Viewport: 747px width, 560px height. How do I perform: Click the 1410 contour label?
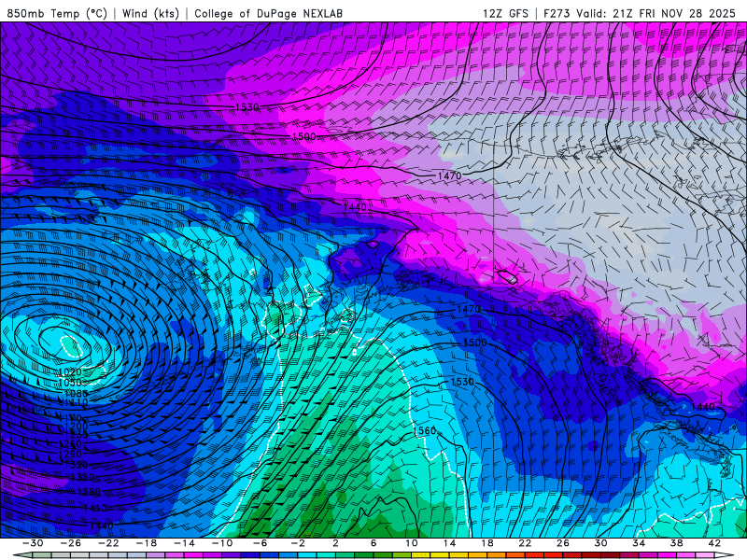coord(95,508)
